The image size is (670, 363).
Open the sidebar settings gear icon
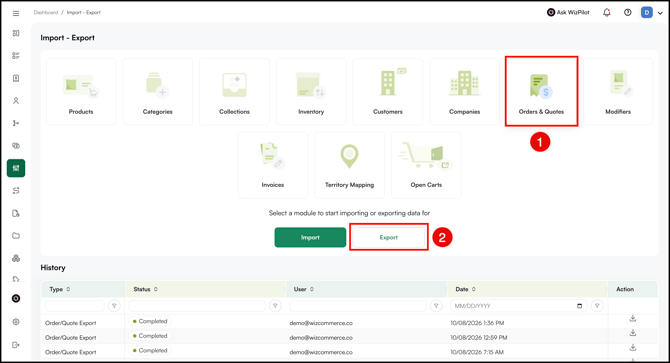coord(16,322)
